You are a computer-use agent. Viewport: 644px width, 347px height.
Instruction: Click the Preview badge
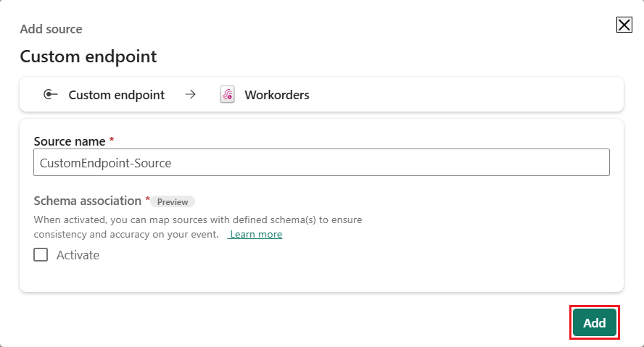173,202
